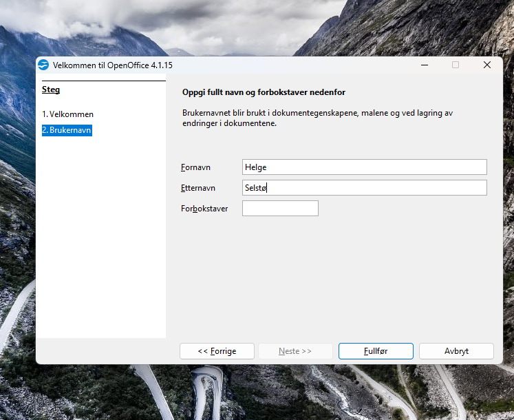Cancel the wizard with Avbryt
Image resolution: width=514 pixels, height=420 pixels.
coord(456,351)
